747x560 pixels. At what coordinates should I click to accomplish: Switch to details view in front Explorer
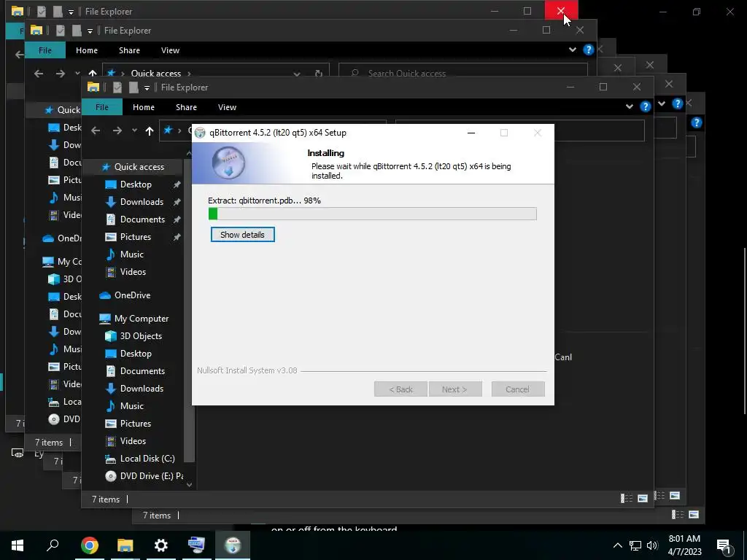coord(627,499)
